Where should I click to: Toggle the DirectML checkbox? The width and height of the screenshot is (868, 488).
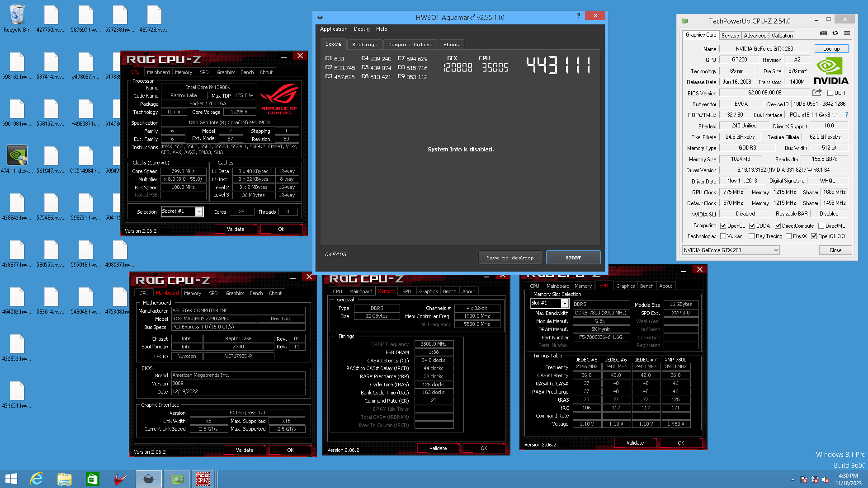821,226
